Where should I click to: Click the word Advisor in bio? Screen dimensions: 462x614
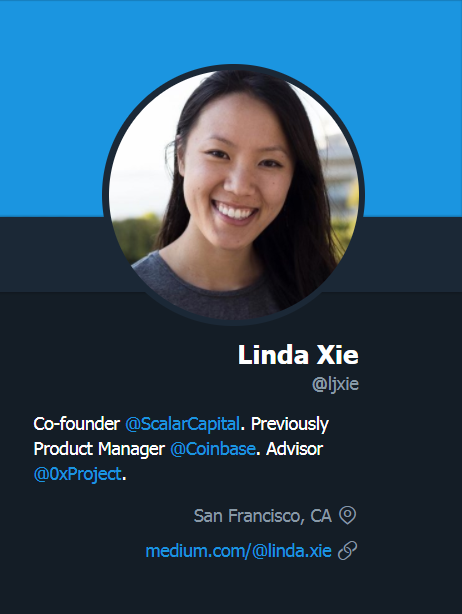click(294, 449)
